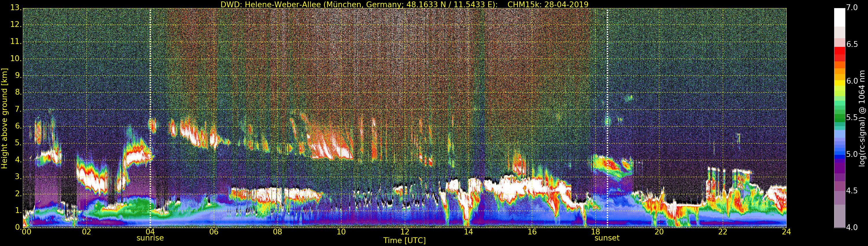
Task: Click the y-axis tick label 12
Action: pos(16,25)
